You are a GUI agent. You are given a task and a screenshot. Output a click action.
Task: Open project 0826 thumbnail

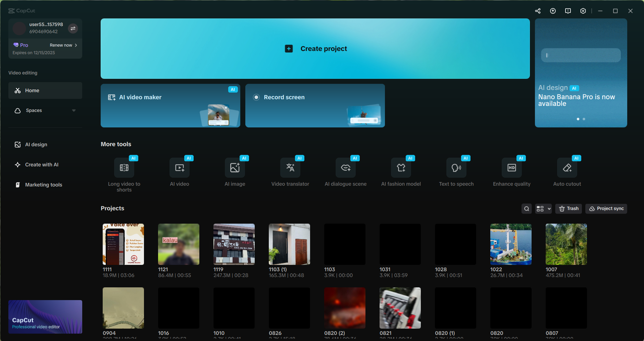(289, 308)
